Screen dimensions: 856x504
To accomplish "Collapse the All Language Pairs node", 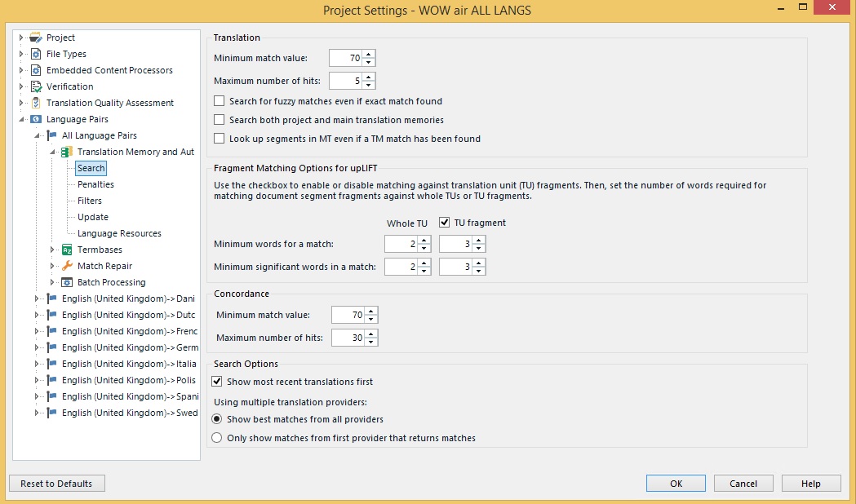I will coord(37,136).
